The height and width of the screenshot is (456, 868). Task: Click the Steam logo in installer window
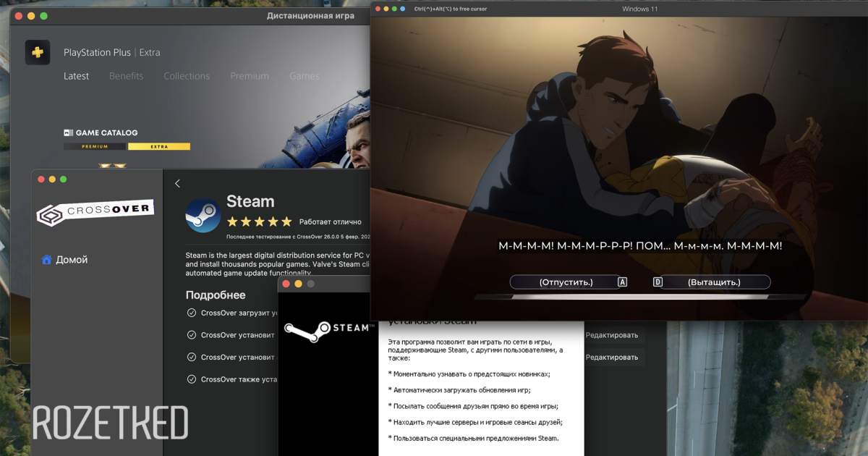[x=325, y=329]
